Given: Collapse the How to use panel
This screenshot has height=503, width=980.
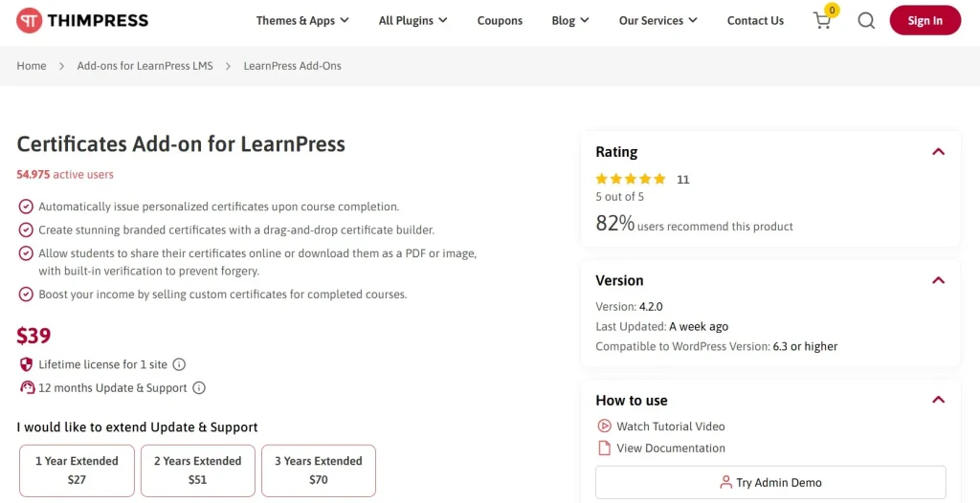Looking at the screenshot, I should click(x=938, y=400).
